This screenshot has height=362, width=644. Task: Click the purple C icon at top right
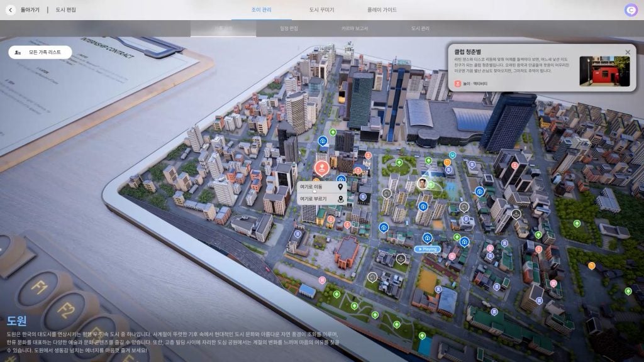[x=633, y=9]
